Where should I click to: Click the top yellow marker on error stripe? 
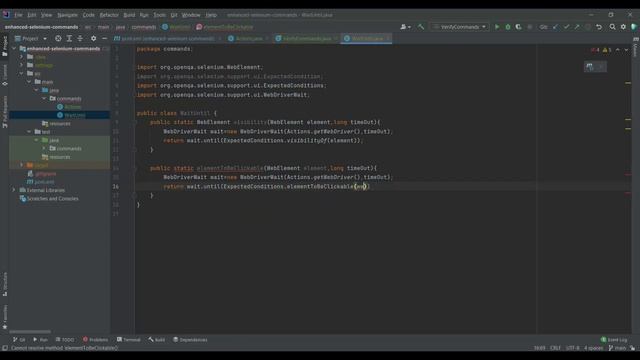(x=628, y=83)
